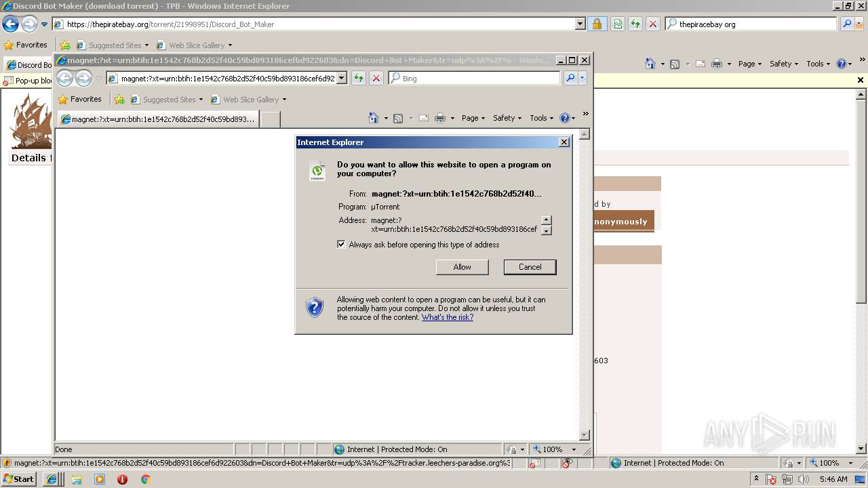
Task: Open Safety menu in popup window
Action: (x=507, y=118)
